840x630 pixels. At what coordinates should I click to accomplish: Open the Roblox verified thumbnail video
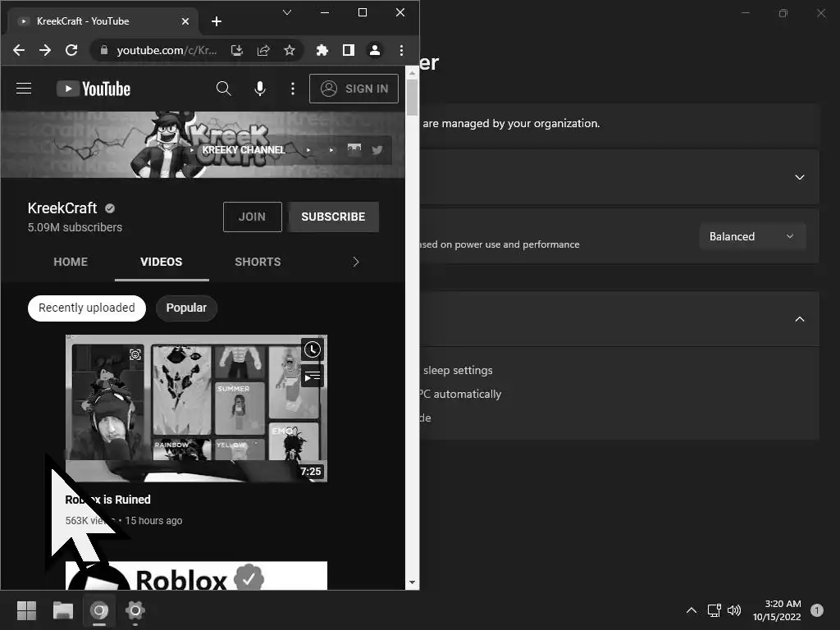pos(196,576)
